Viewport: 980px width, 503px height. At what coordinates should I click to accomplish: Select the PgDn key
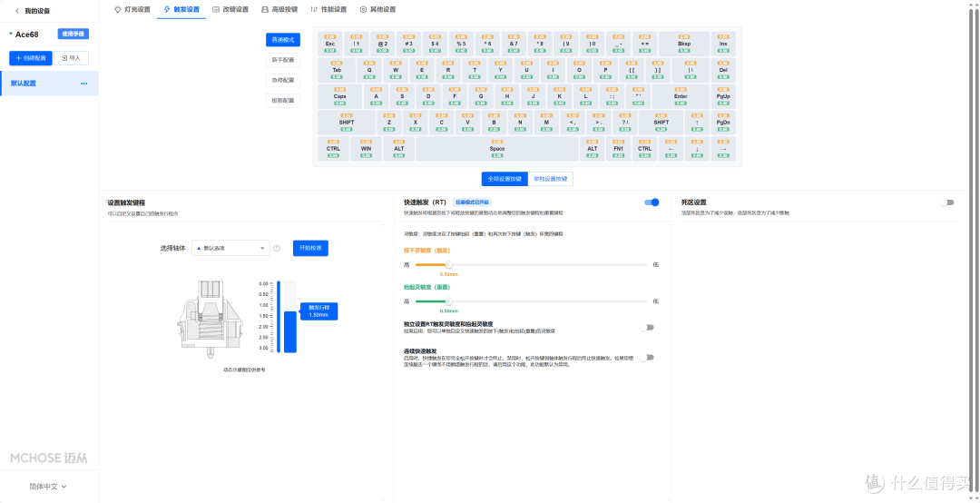point(723,123)
